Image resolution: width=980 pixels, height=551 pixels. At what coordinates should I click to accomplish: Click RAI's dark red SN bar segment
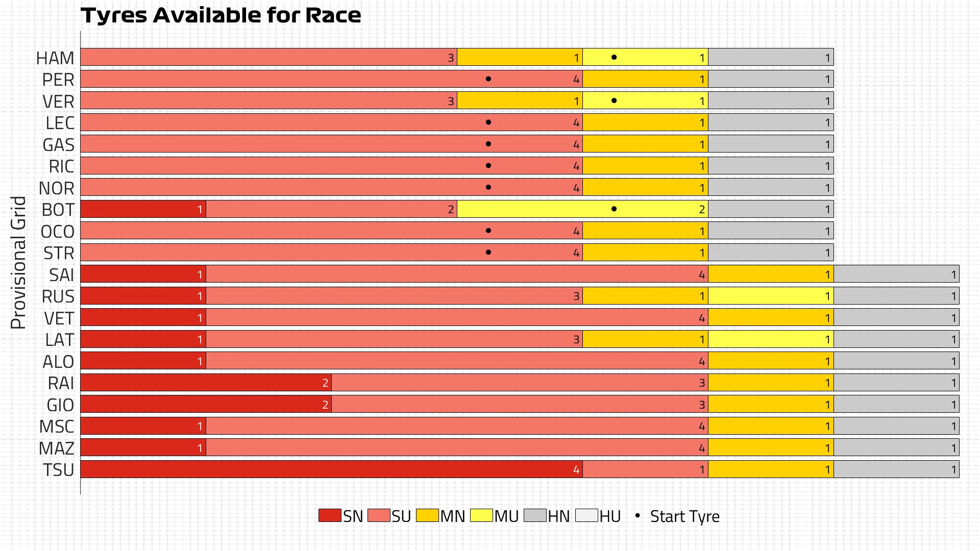tap(206, 383)
